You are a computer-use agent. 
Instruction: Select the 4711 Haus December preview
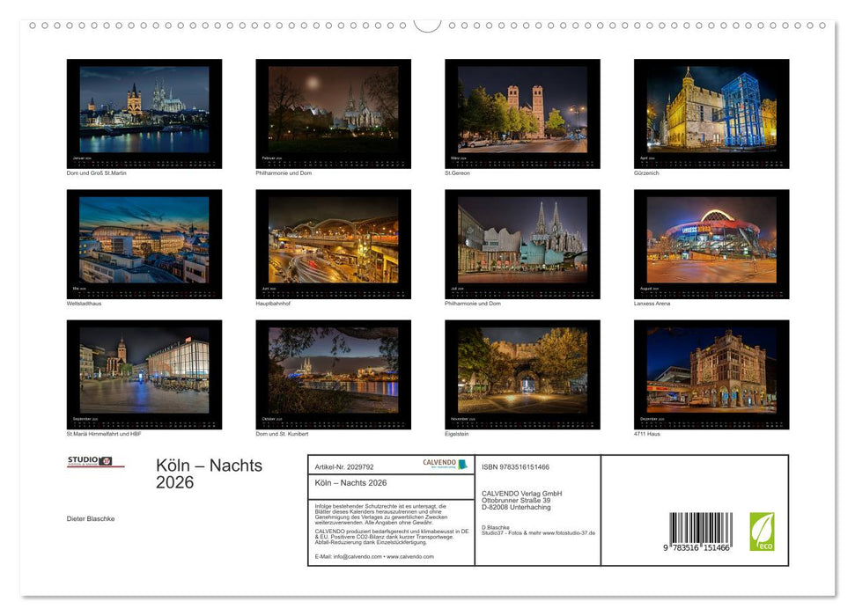point(710,373)
